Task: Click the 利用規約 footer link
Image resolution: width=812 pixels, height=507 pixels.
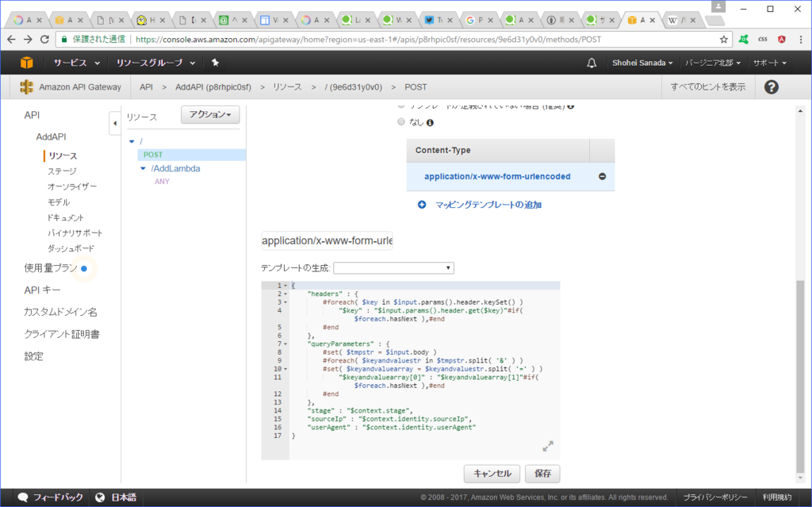Action: [x=777, y=497]
